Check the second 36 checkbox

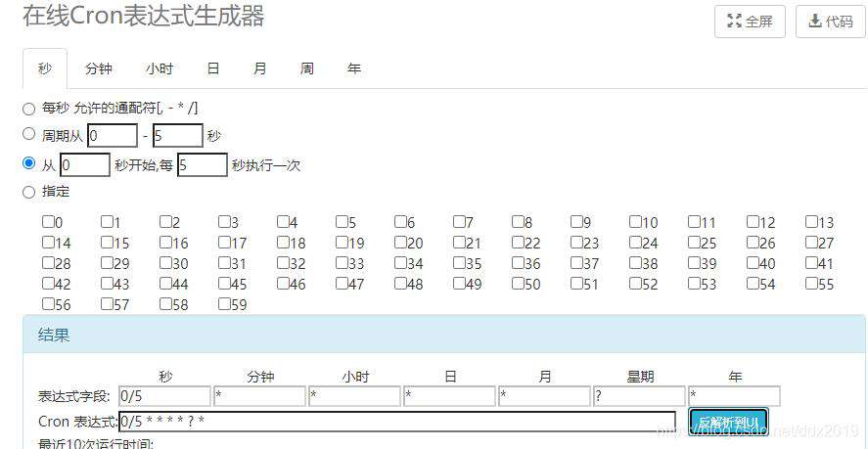tap(518, 263)
